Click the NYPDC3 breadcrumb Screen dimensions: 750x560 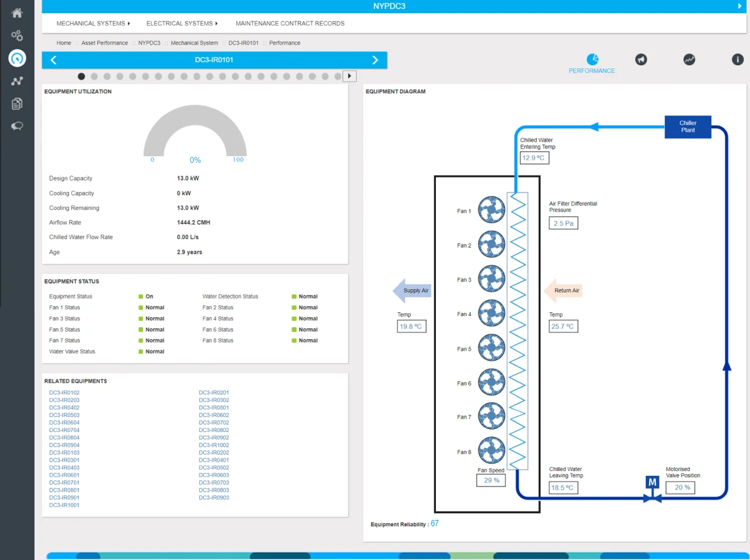point(149,43)
